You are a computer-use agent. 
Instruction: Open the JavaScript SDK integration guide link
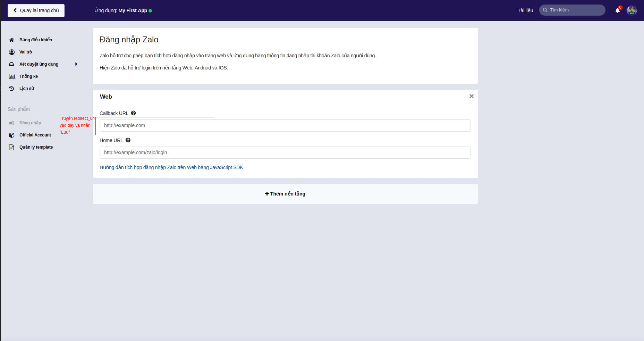tap(171, 167)
